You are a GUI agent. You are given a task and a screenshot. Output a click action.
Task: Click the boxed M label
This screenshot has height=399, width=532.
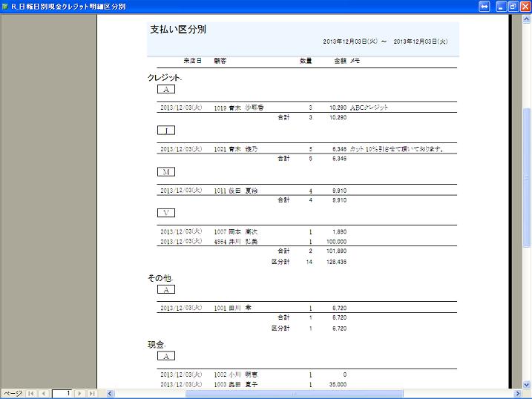point(166,172)
